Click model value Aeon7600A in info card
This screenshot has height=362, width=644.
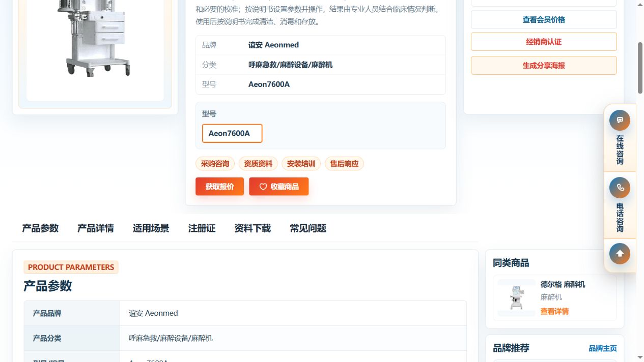(x=269, y=84)
